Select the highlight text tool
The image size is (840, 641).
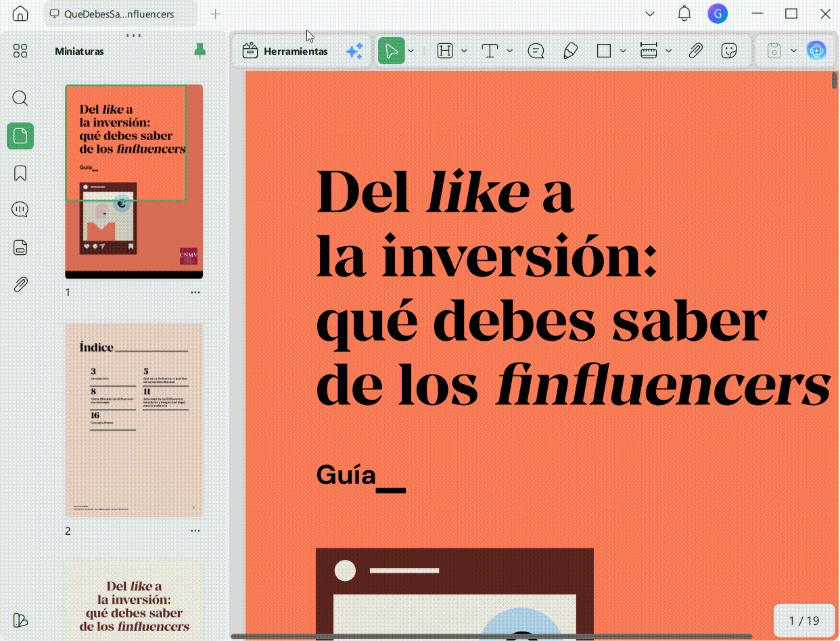(445, 51)
